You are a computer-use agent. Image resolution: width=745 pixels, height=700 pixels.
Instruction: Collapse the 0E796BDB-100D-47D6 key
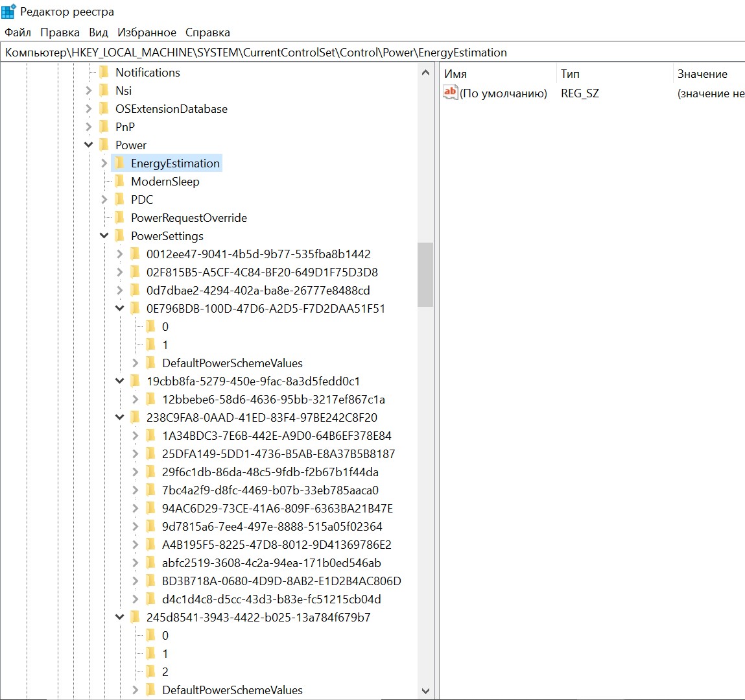[120, 308]
